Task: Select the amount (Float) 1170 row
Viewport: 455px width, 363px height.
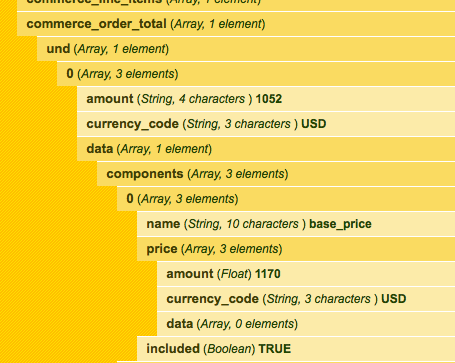Action: point(306,274)
